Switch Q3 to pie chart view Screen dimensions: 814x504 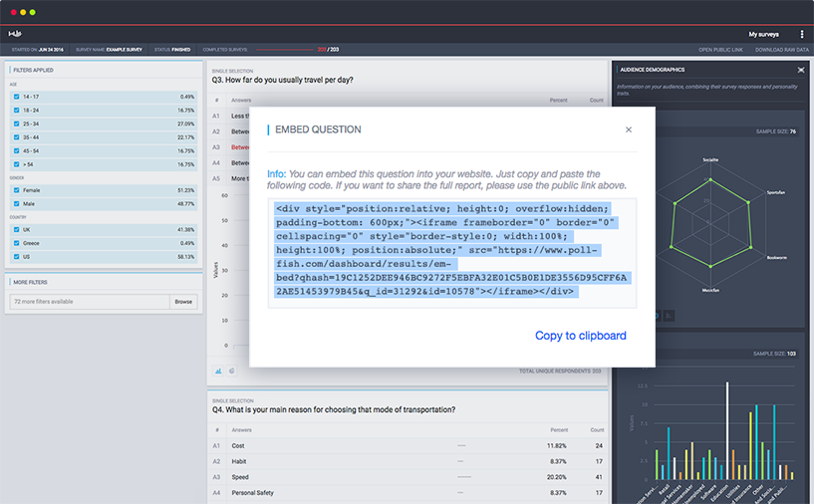[232, 371]
